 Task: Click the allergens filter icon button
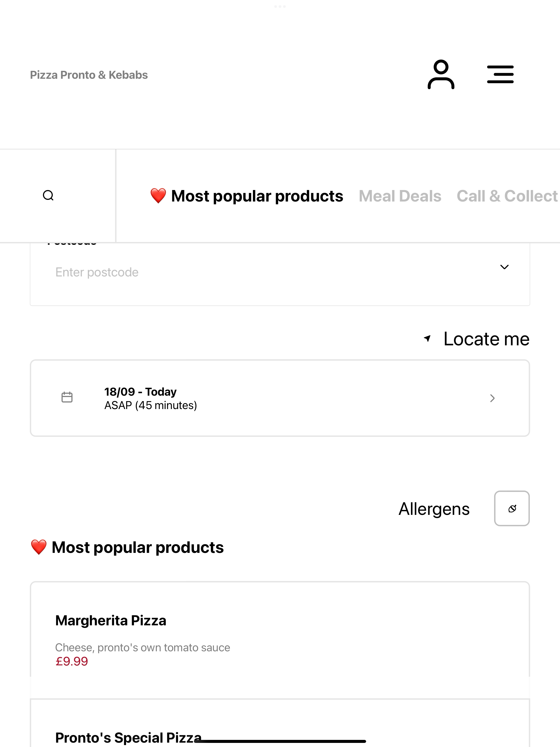coord(512,508)
